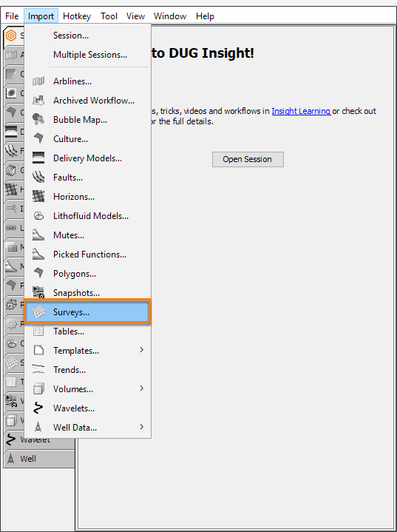The height and width of the screenshot is (532, 397).
Task: Open the Window menu
Action: tap(170, 16)
